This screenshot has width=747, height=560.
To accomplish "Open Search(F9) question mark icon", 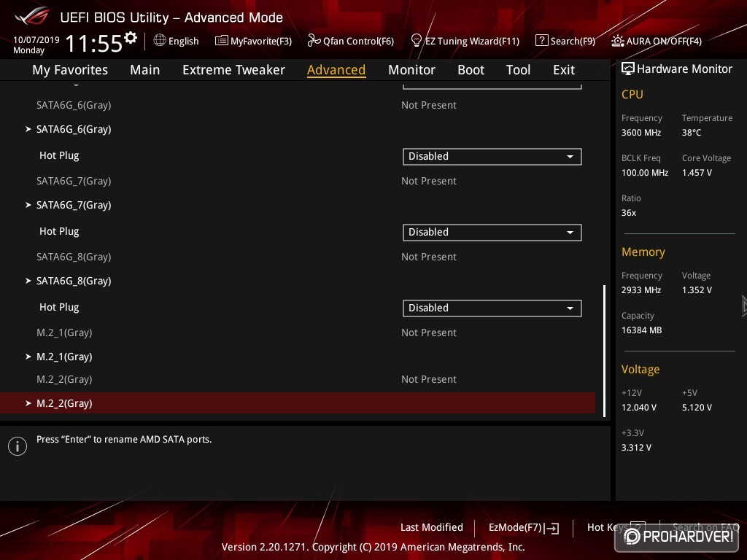I will coord(542,41).
